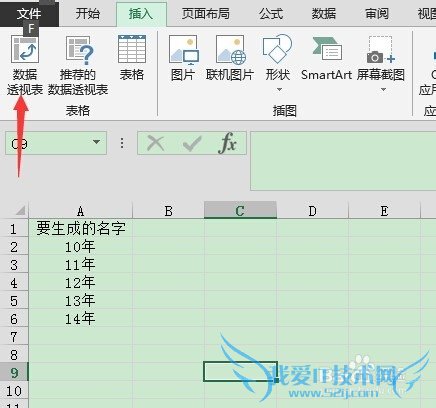Open the Page Layout (页面布局) tab
This screenshot has width=436, height=408.
[x=205, y=14]
